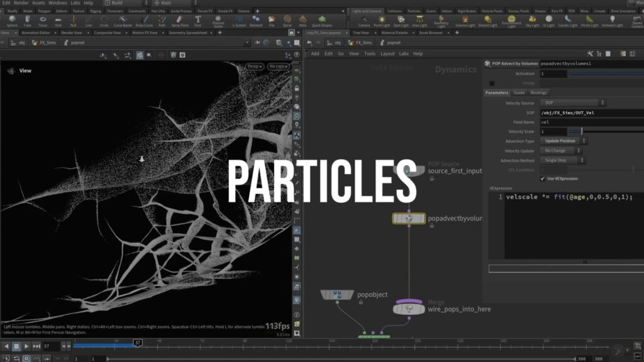Select the Spray Paint tool
The image size is (644, 362).
[179, 21]
